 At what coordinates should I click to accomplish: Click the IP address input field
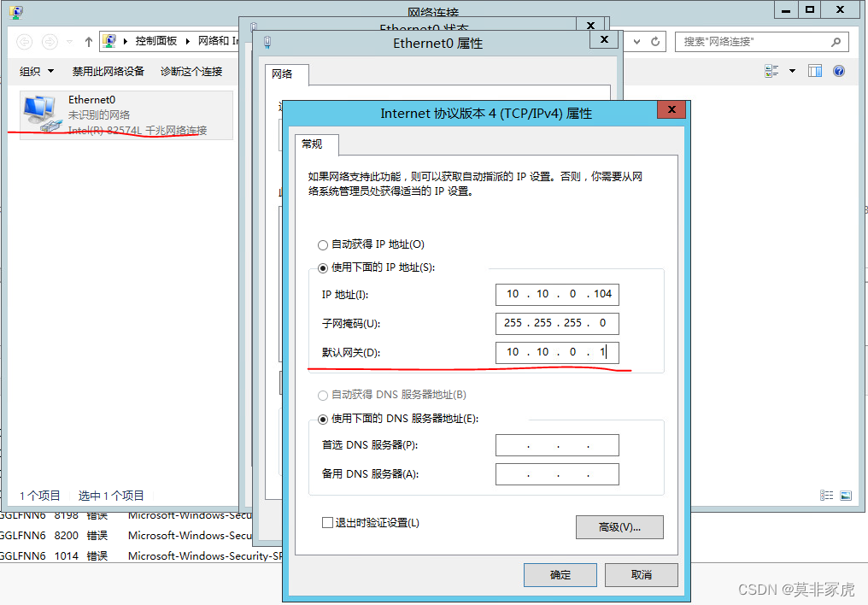(x=557, y=295)
